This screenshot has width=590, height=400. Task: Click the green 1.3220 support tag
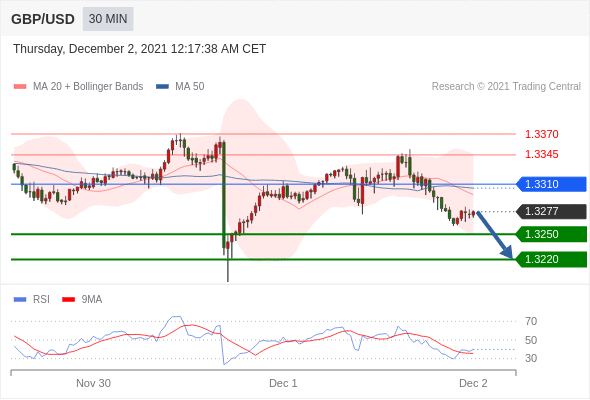[x=552, y=259]
